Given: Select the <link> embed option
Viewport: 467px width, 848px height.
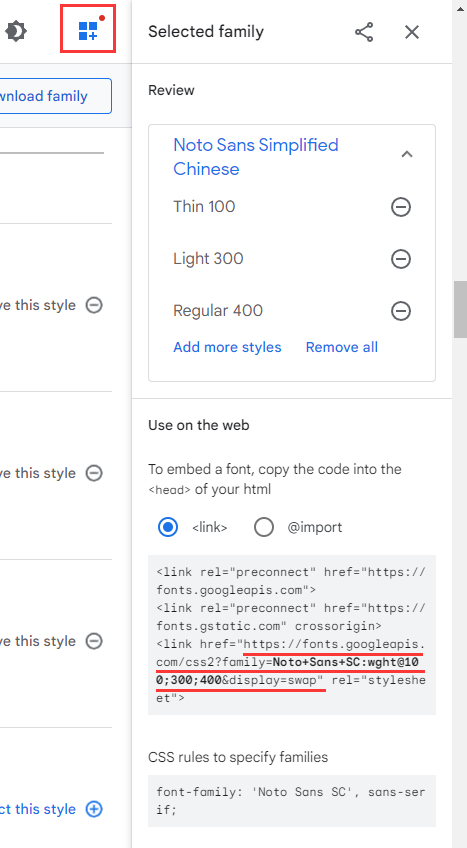Looking at the screenshot, I should click(168, 527).
